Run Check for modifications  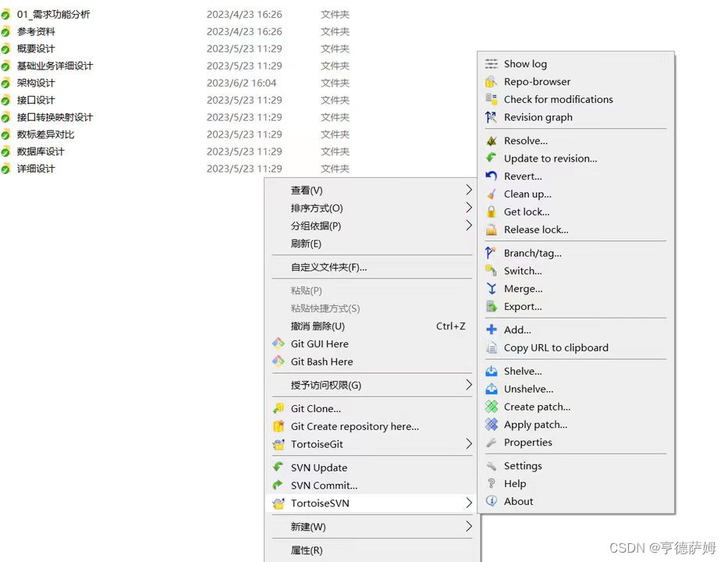click(558, 99)
